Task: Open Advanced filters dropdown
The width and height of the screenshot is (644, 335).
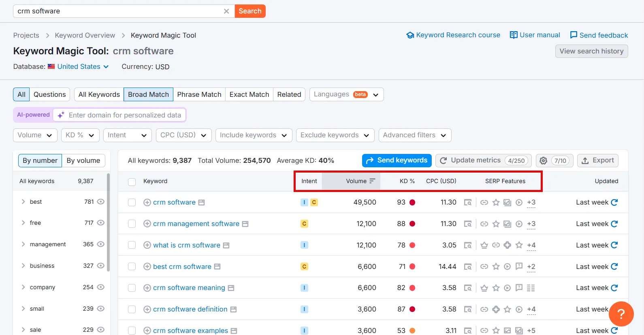Action: [x=415, y=135]
